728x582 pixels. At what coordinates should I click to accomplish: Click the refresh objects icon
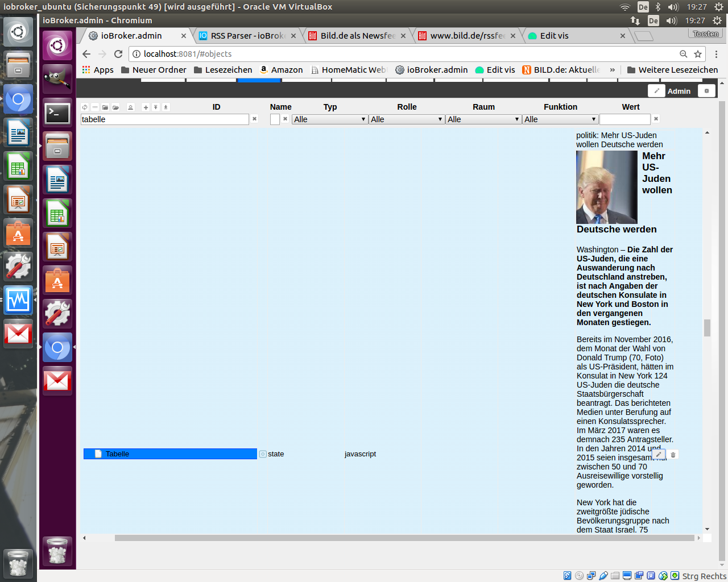[85, 107]
